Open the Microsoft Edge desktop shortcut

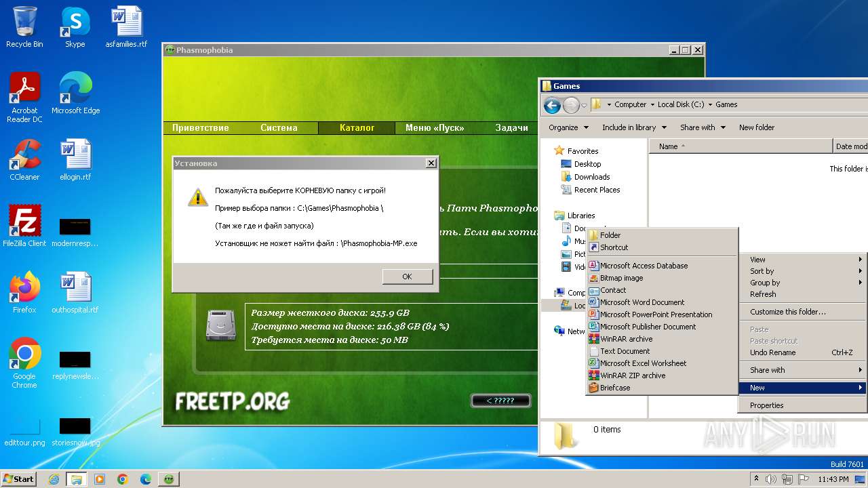pos(75,94)
